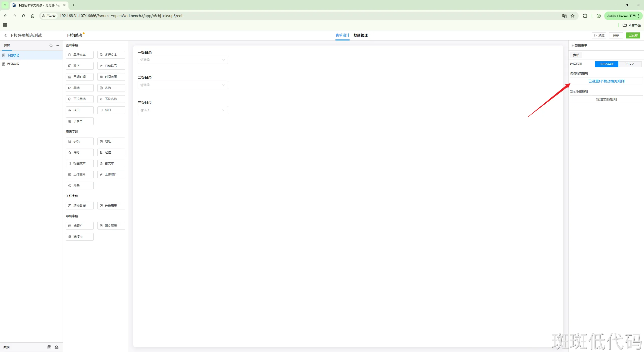Open 目录数据 page in sidebar

pyautogui.click(x=13, y=64)
